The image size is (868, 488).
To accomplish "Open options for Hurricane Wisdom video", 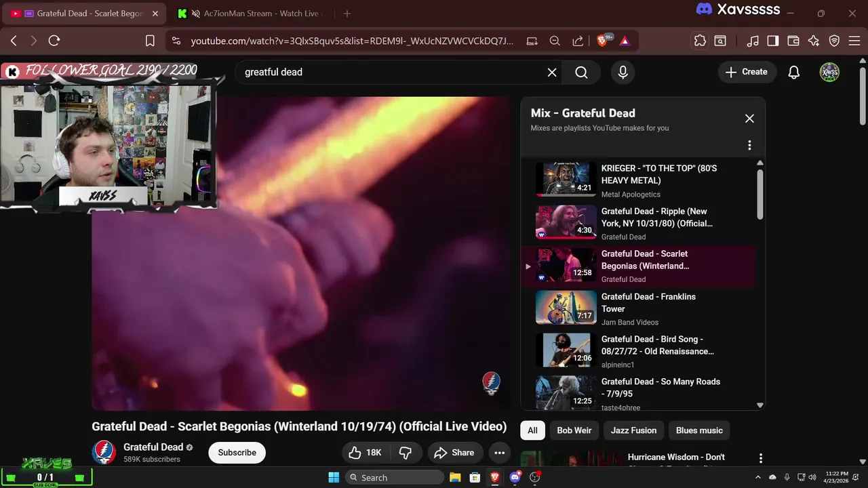I will [761, 459].
